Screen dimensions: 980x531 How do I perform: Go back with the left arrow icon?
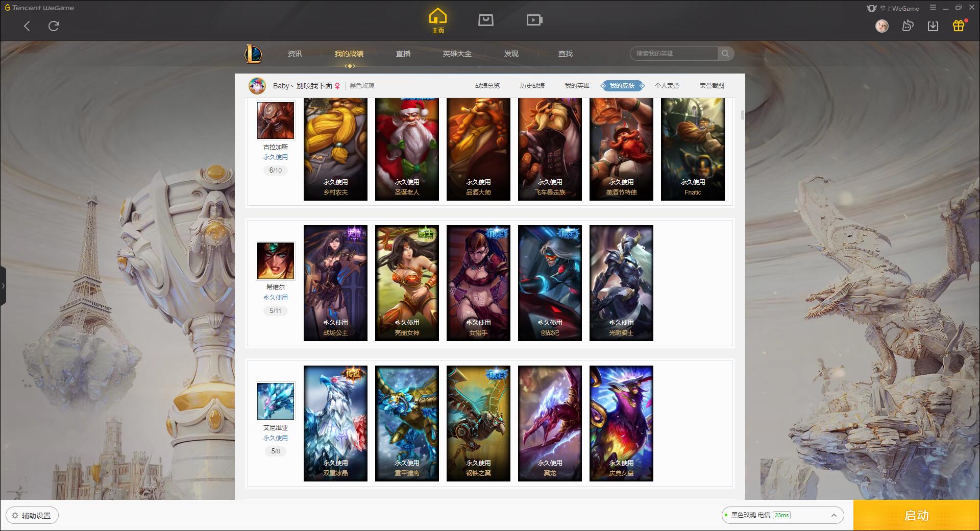[x=27, y=26]
